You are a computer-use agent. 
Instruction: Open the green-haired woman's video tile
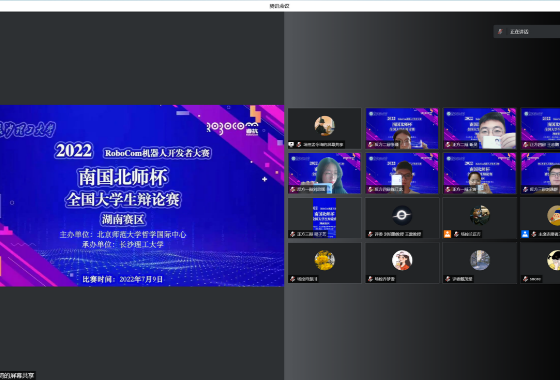click(x=324, y=173)
